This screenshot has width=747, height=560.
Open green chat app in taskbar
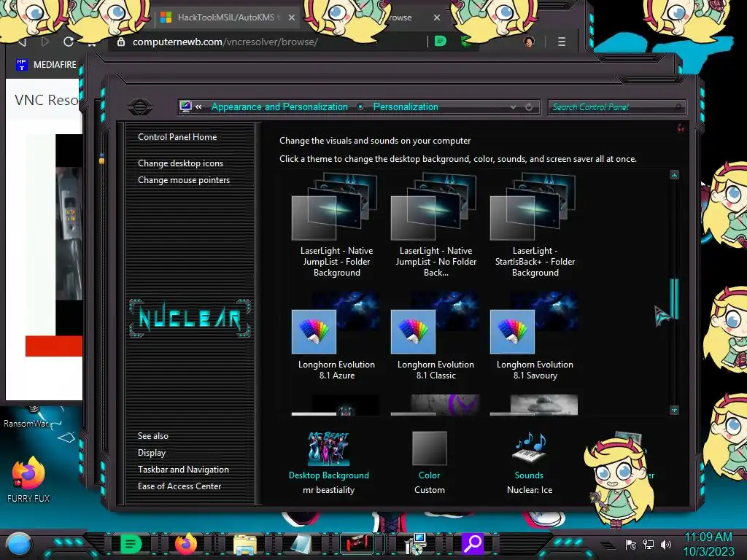click(130, 544)
